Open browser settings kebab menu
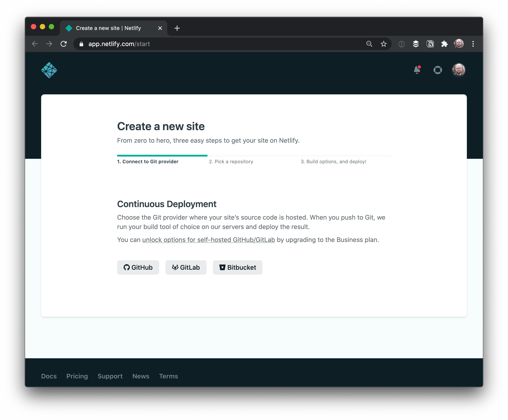 click(x=473, y=44)
